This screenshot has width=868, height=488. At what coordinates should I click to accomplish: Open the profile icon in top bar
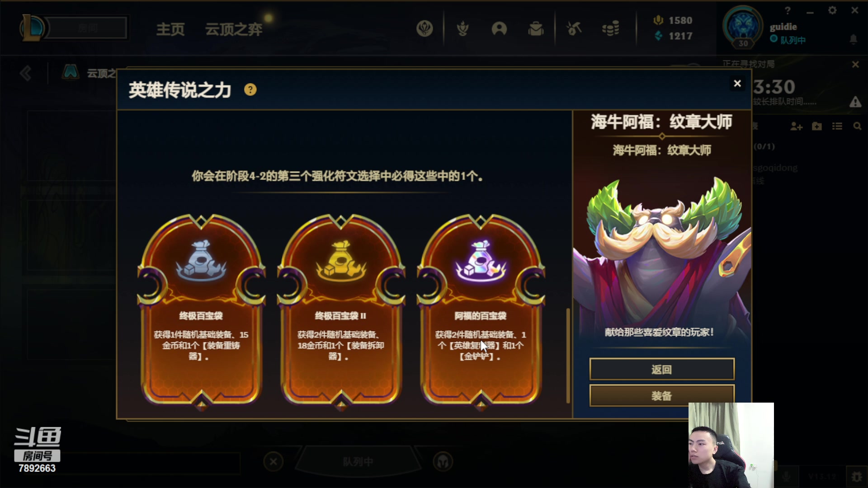click(x=499, y=29)
